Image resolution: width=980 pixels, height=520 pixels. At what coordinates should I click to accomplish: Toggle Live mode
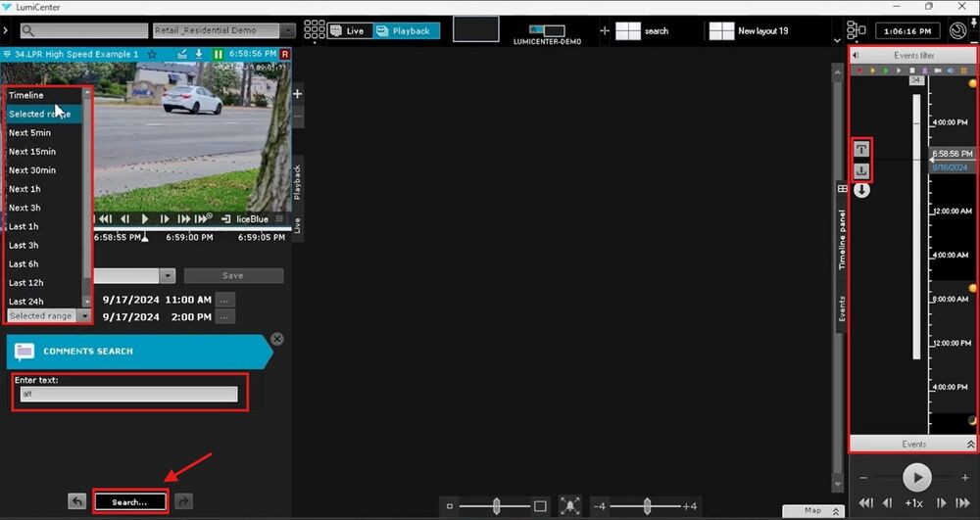(346, 31)
